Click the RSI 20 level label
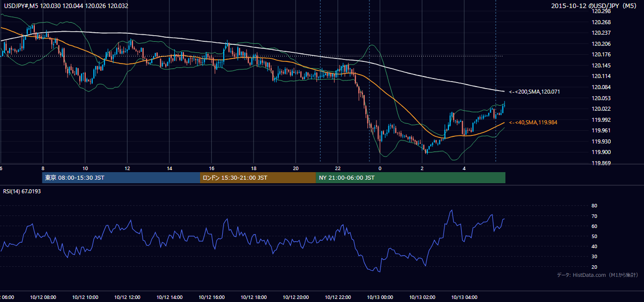Viewport: 644px width, 302px height. point(594,267)
